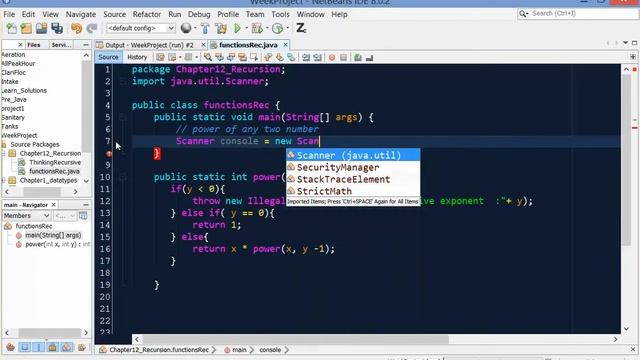640x360 pixels.
Task: Click the Comment icon in editor toolbar
Action: pyautogui.click(x=358, y=57)
